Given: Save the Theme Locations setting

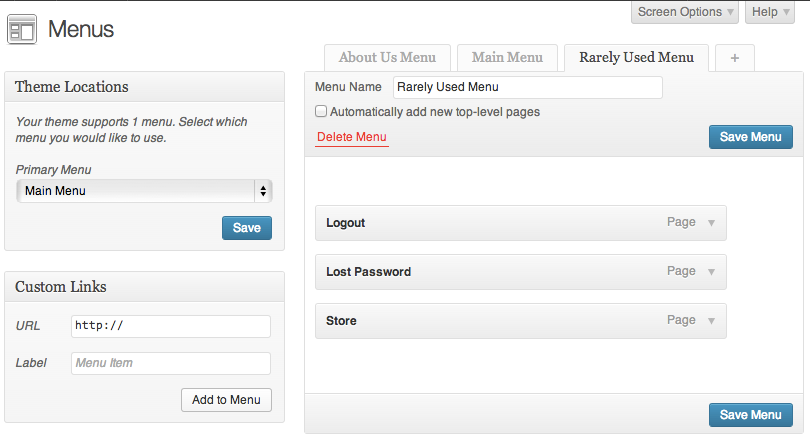Looking at the screenshot, I should pyautogui.click(x=246, y=228).
